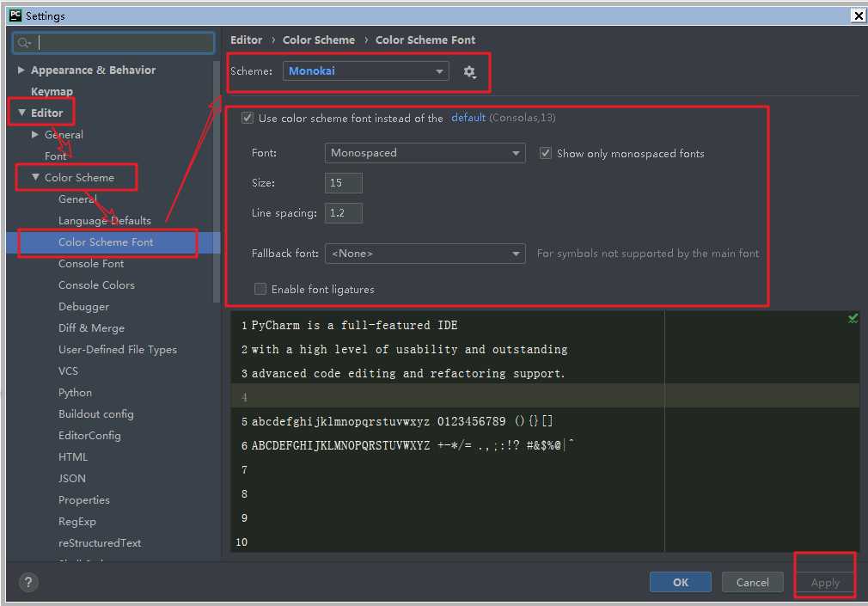Viewport: 868px width, 606px height.
Task: Follow the default font link
Action: 468,118
